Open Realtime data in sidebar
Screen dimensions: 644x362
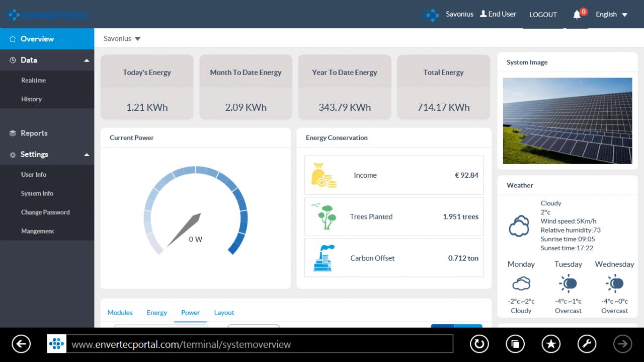click(x=33, y=81)
